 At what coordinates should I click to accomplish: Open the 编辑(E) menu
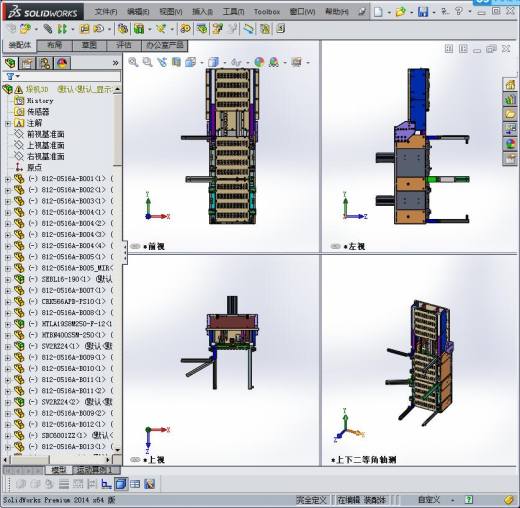tap(138, 12)
